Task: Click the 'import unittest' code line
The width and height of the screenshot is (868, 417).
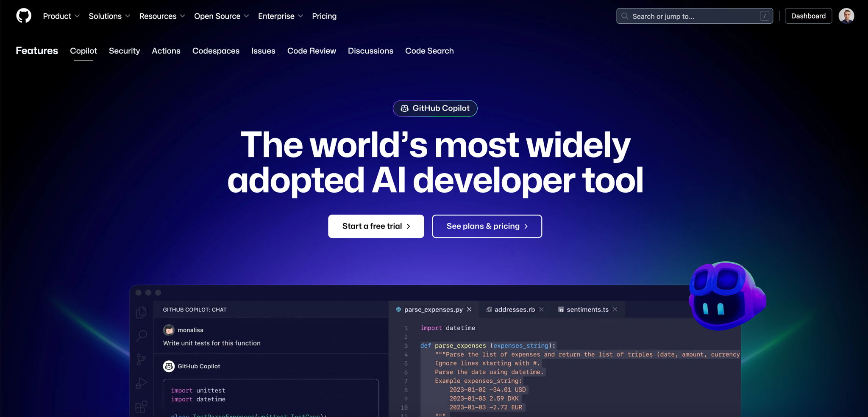Action: [x=198, y=390]
